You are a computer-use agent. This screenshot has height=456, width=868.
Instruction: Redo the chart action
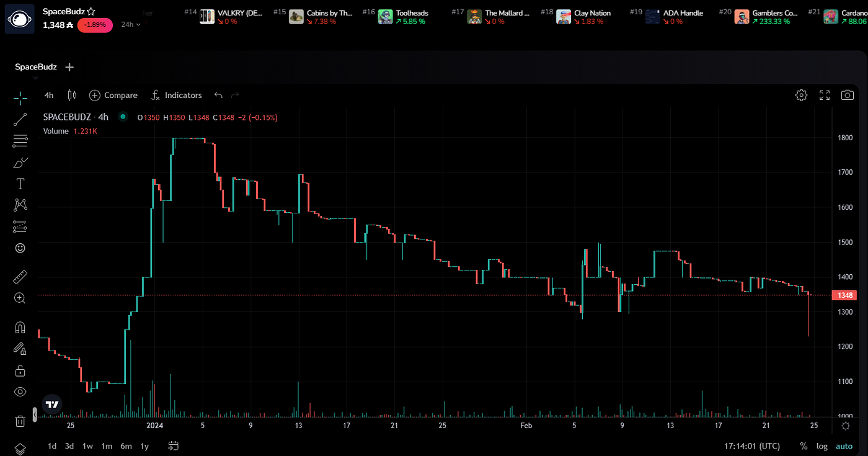pos(235,95)
